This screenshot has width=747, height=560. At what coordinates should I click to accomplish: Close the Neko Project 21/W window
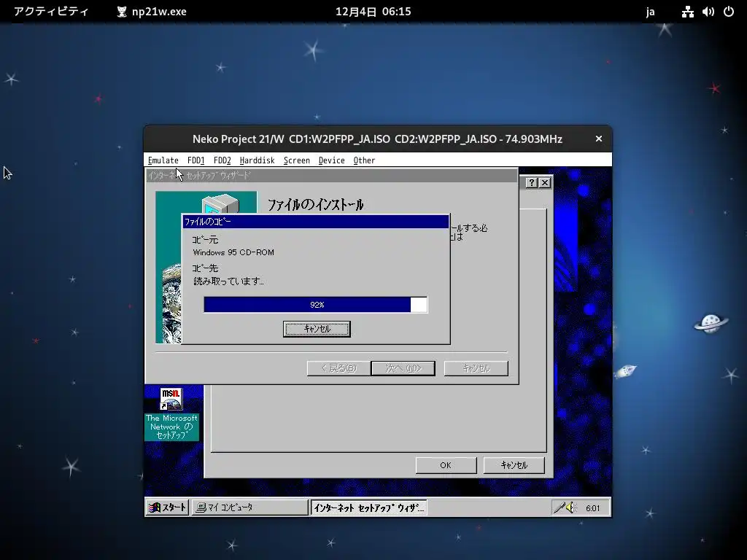click(x=599, y=139)
